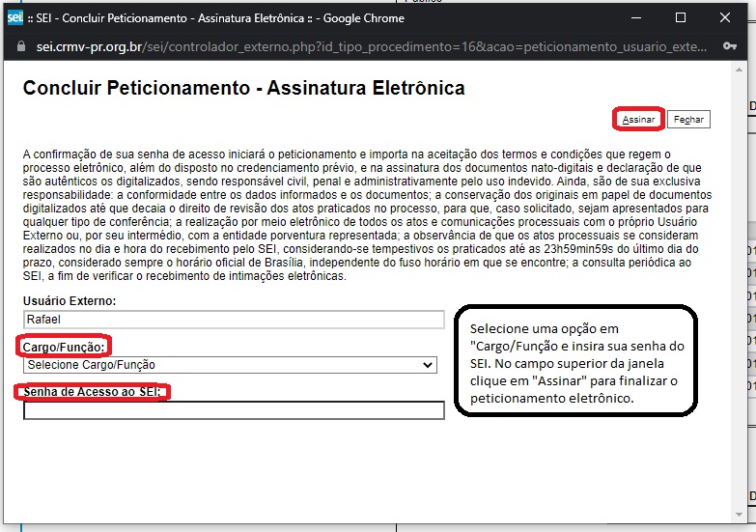Open the Selecione Cargo/Função dropdown

click(231, 365)
